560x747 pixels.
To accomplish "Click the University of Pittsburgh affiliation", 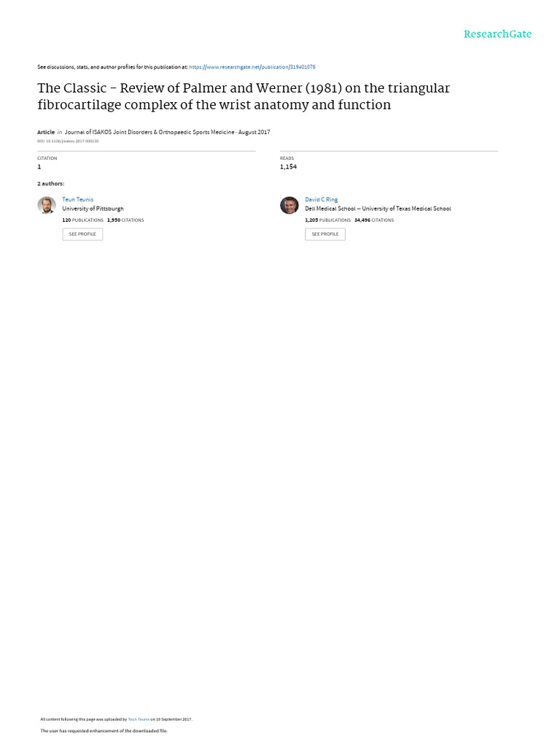I will (93, 209).
